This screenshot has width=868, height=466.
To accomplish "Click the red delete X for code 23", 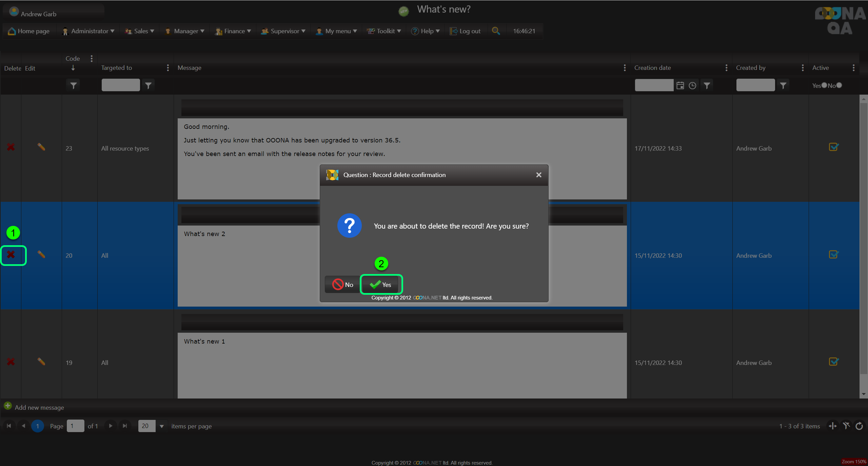I will click(x=11, y=147).
